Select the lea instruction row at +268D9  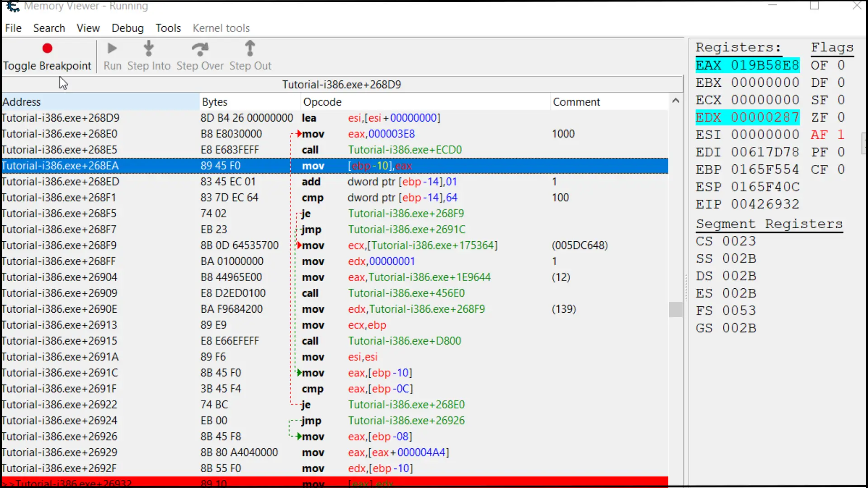(335, 118)
